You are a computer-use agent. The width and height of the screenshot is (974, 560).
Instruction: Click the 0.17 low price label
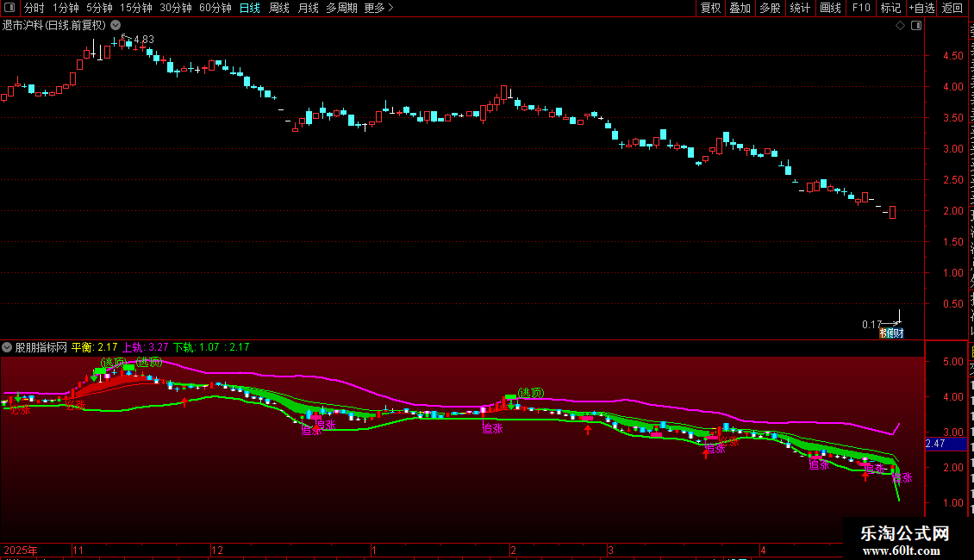coord(871,325)
